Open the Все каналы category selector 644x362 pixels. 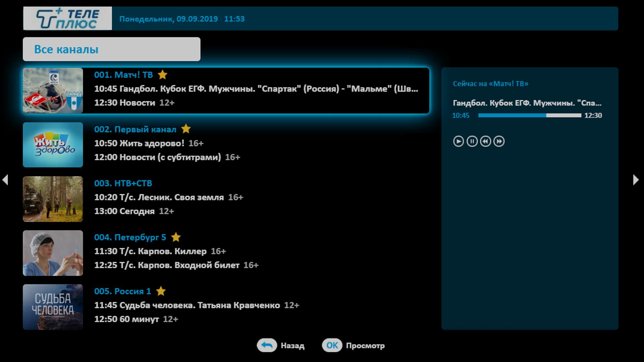point(111,49)
